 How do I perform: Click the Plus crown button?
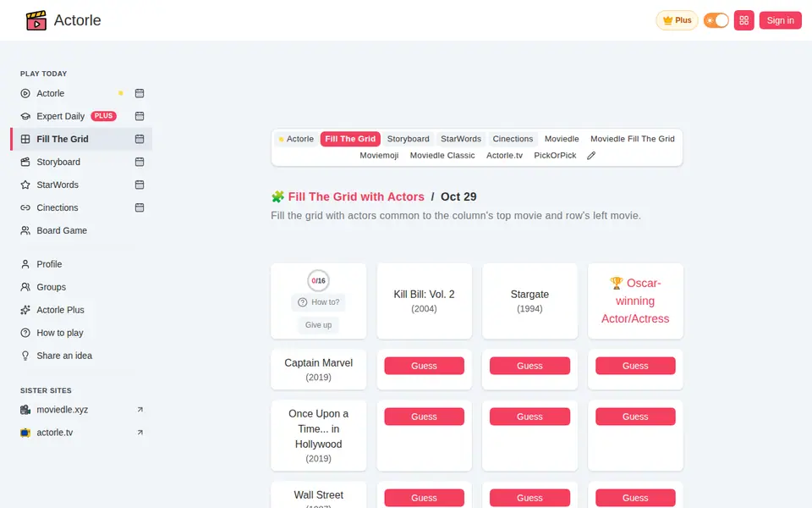coord(677,20)
